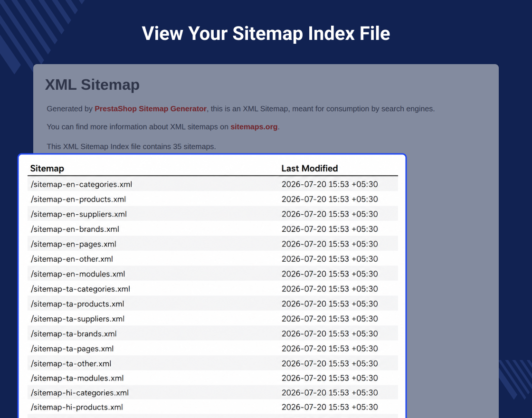Open /sitemap-en-pages.xml
Image resolution: width=532 pixels, height=418 pixels.
pos(74,244)
